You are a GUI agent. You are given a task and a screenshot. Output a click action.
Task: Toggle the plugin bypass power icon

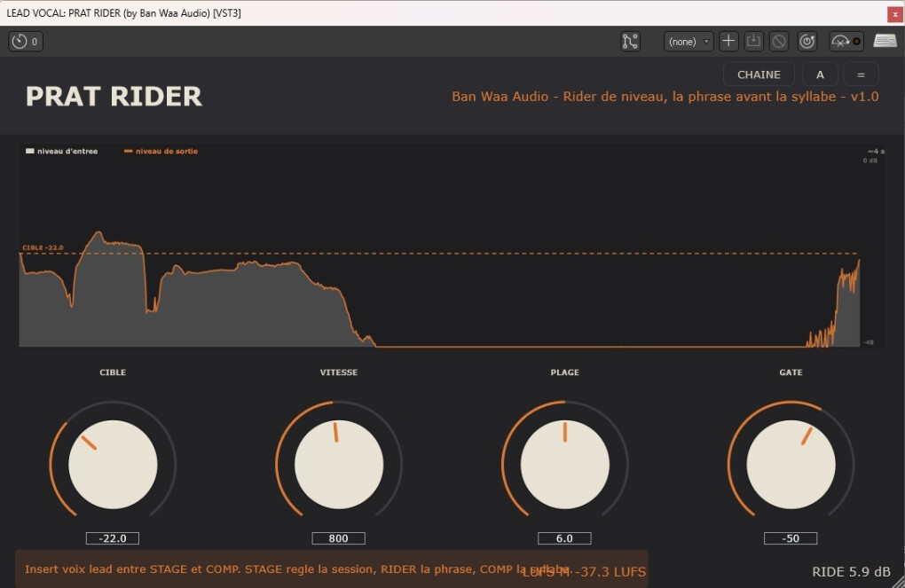[807, 41]
